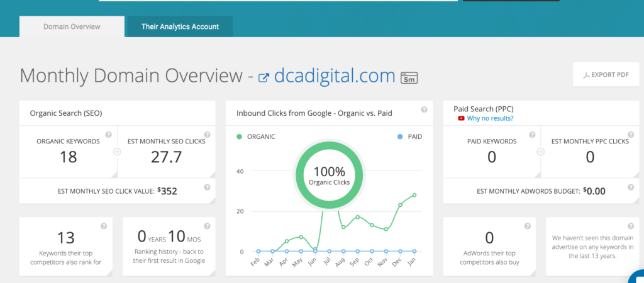Open help icon for Inbound Clicks chart

pos(425,109)
